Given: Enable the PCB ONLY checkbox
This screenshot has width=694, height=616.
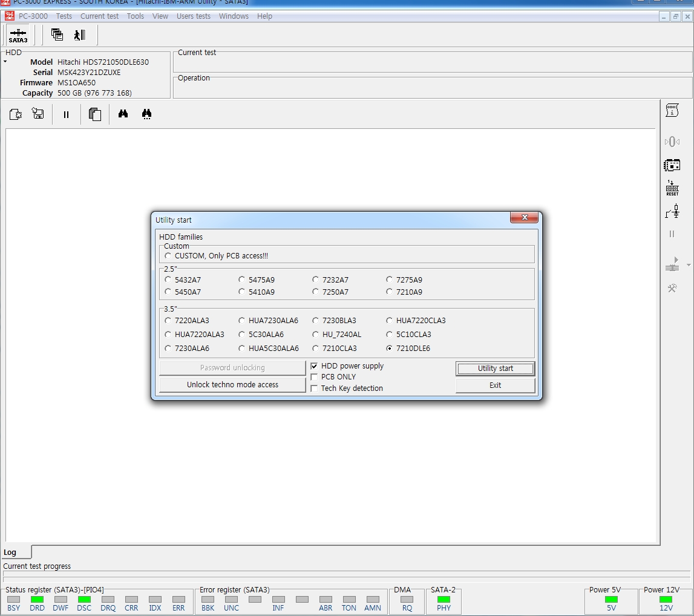Looking at the screenshot, I should [x=314, y=377].
